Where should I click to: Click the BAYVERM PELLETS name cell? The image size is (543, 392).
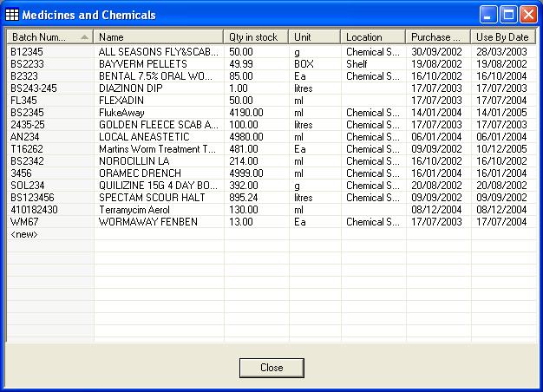(159, 64)
